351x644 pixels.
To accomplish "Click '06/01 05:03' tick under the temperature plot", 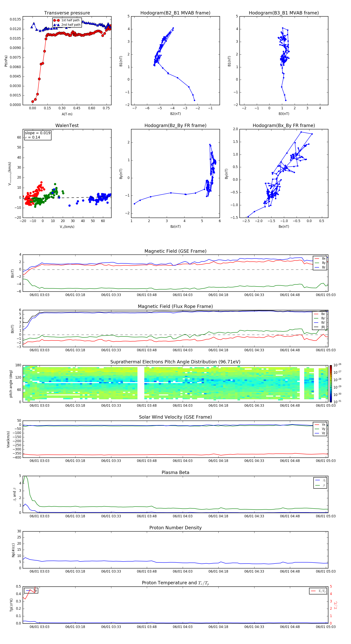I will [x=326, y=627].
